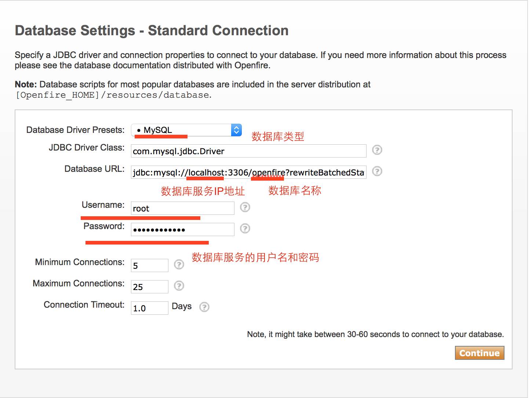Click the Openfire_HOME resources path text
Screen dimensions: 532x398
tap(113, 95)
